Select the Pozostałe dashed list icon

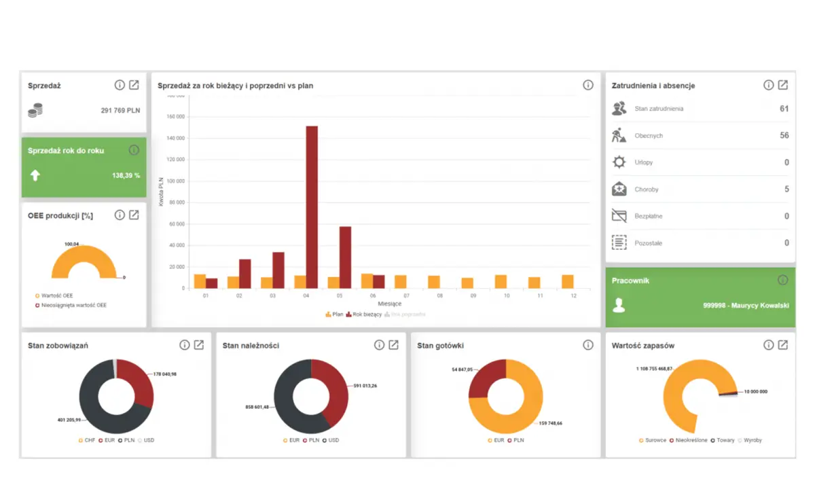(x=619, y=242)
